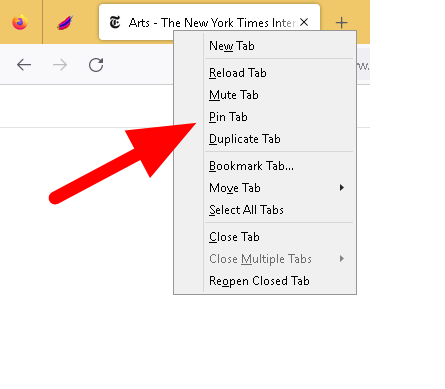
Task: Click the forward navigation arrow
Action: [60, 65]
